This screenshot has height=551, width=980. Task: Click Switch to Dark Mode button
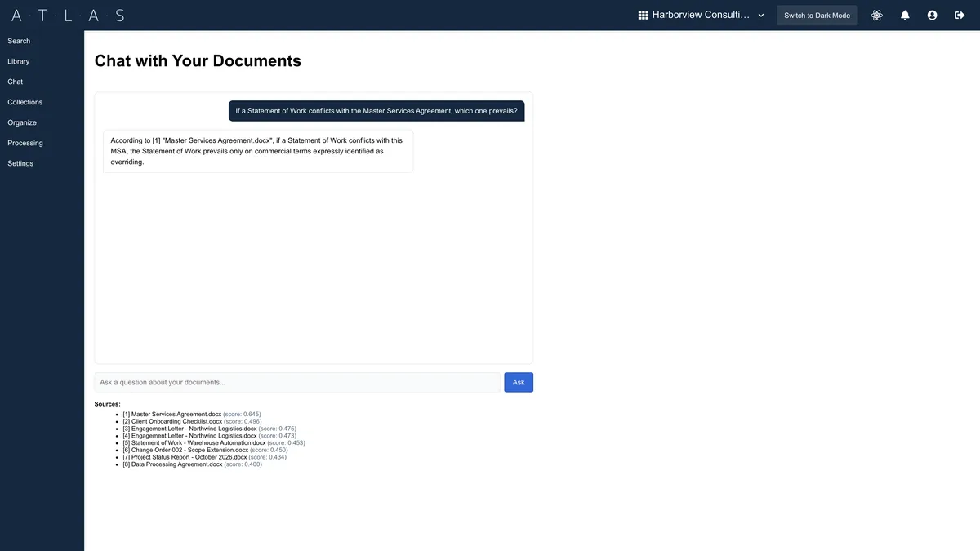pos(817,16)
